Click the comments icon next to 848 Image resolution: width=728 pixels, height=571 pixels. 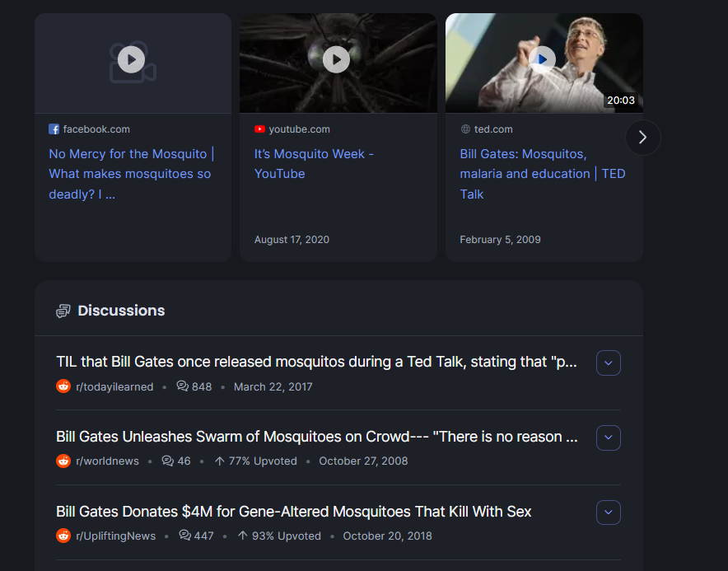point(183,386)
